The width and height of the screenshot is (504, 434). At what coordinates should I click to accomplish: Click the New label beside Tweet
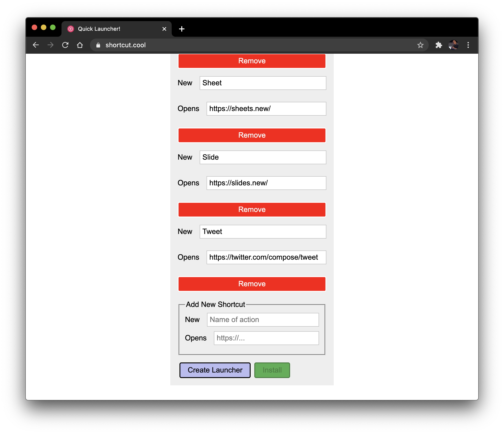185,232
